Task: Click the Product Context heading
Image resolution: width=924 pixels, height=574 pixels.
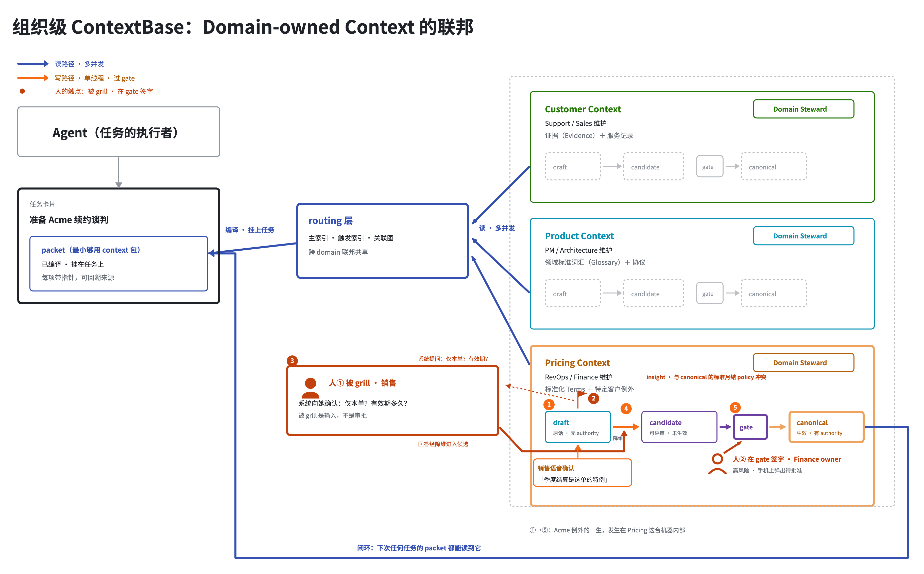Action: tap(579, 236)
